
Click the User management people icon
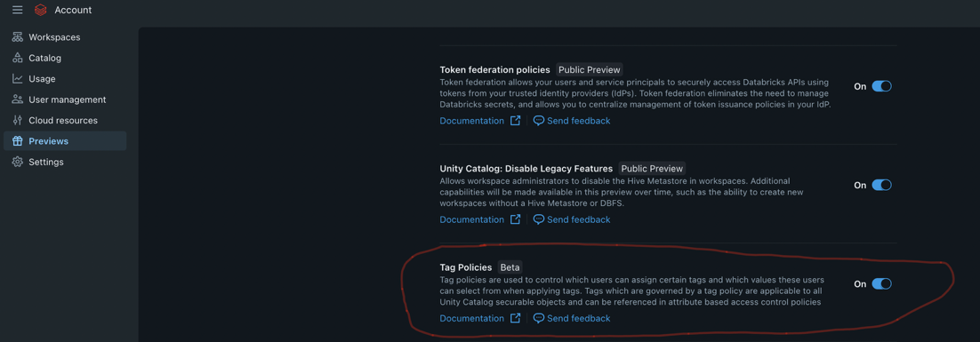[18, 99]
